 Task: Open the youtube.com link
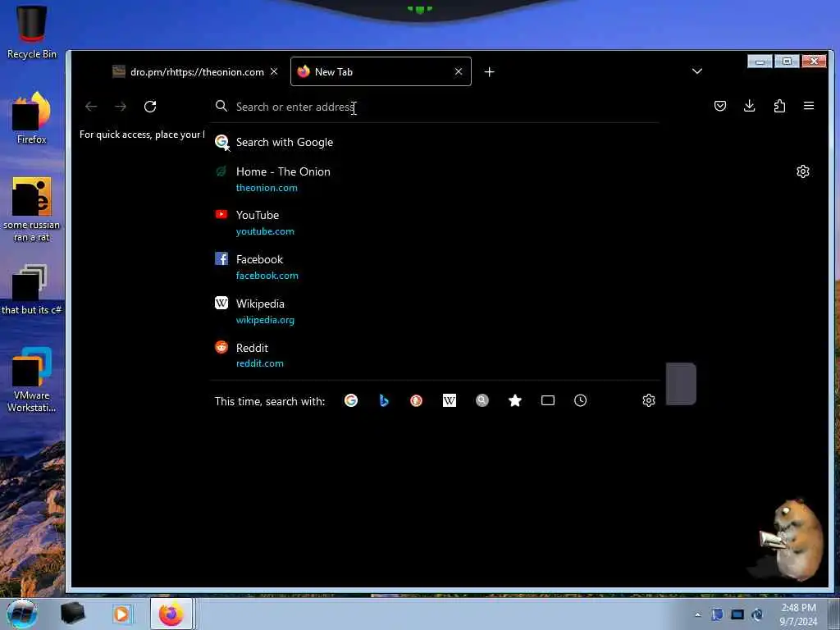coord(265,231)
